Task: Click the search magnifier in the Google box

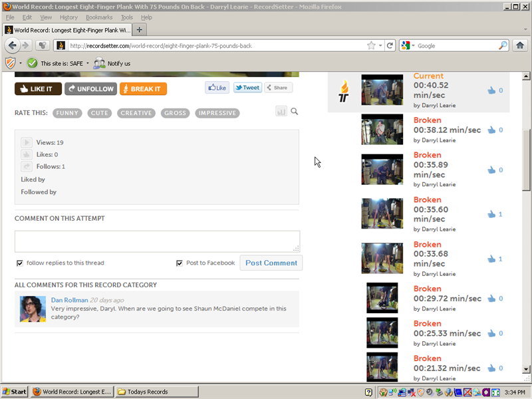Action: [503, 45]
